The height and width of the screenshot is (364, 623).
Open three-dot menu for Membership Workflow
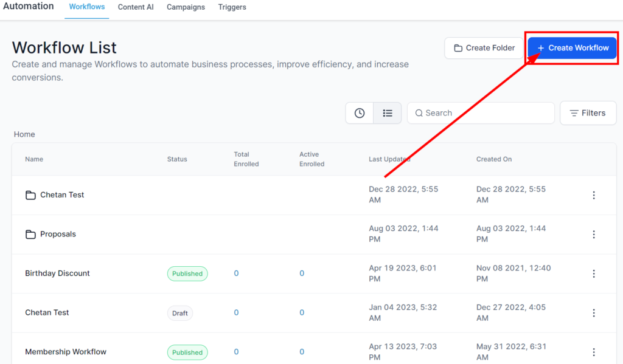(x=594, y=352)
